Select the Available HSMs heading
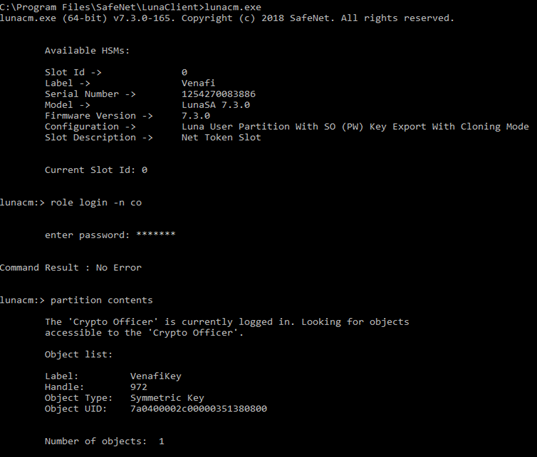The width and height of the screenshot is (537, 458). pyautogui.click(x=87, y=51)
